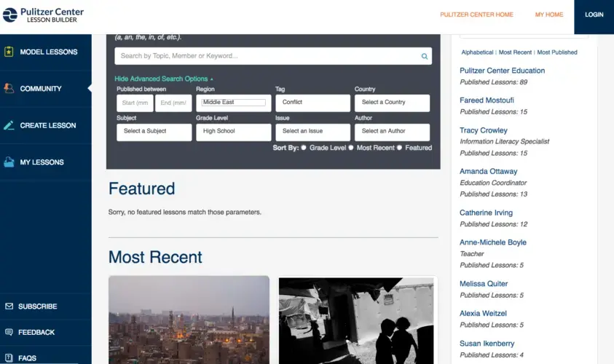
Task: Open FAQs in sidebar
Action: [x=46, y=357]
